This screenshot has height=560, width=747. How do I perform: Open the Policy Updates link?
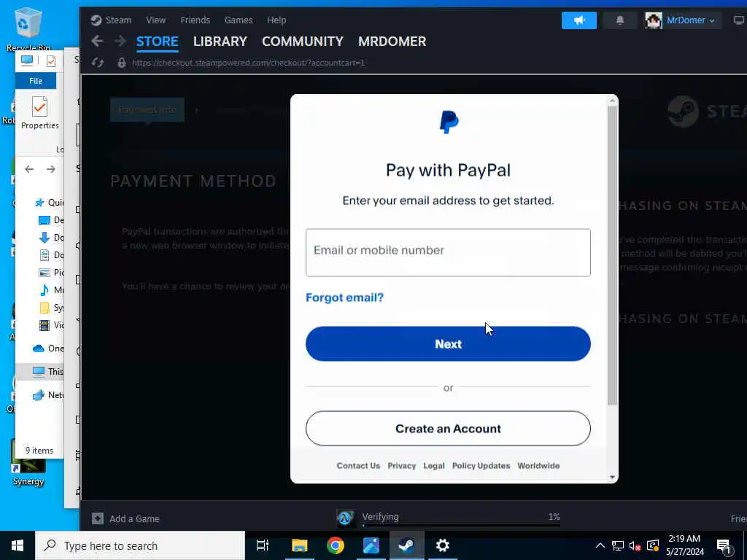(x=481, y=466)
